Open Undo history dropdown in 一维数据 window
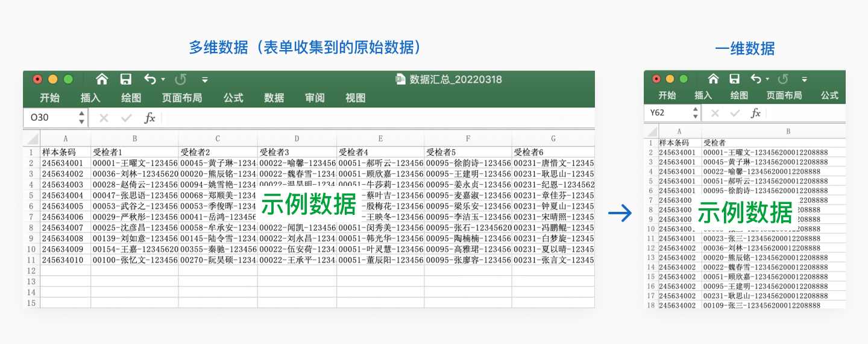This screenshot has height=344, width=868. pos(767,80)
